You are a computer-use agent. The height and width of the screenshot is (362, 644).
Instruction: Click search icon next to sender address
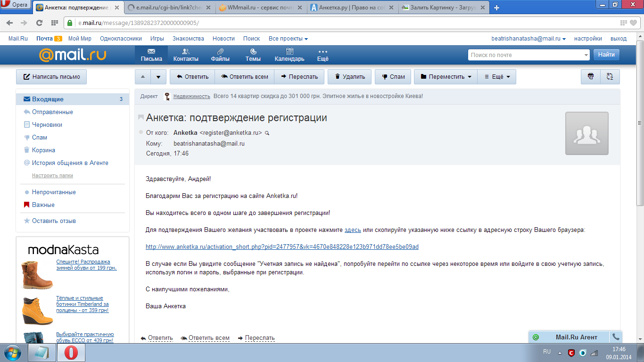(267, 133)
